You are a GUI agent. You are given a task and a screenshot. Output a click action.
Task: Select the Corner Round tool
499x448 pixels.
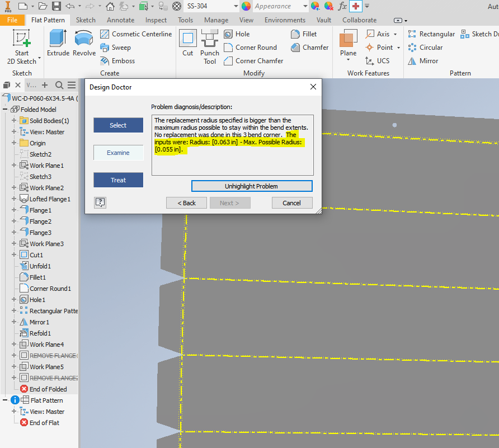pos(252,48)
